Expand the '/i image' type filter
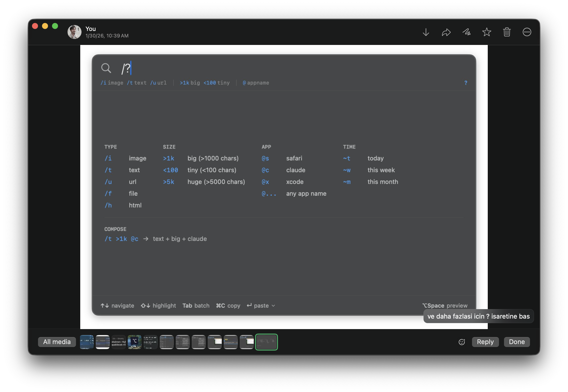Viewport: 568px width, 392px height. point(112,83)
